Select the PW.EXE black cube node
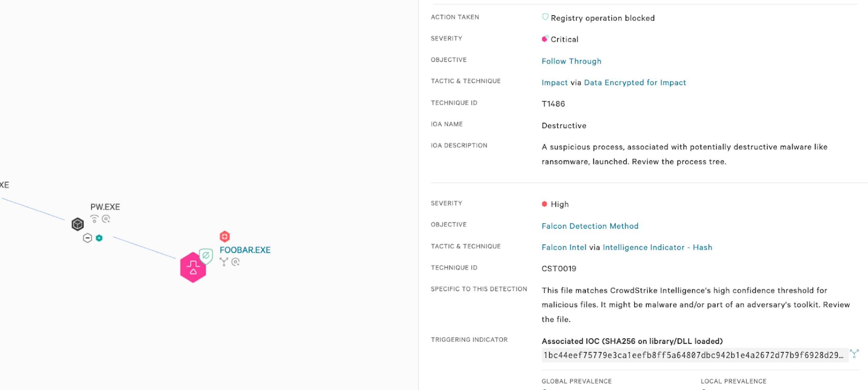The height and width of the screenshot is (390, 868). point(77,224)
